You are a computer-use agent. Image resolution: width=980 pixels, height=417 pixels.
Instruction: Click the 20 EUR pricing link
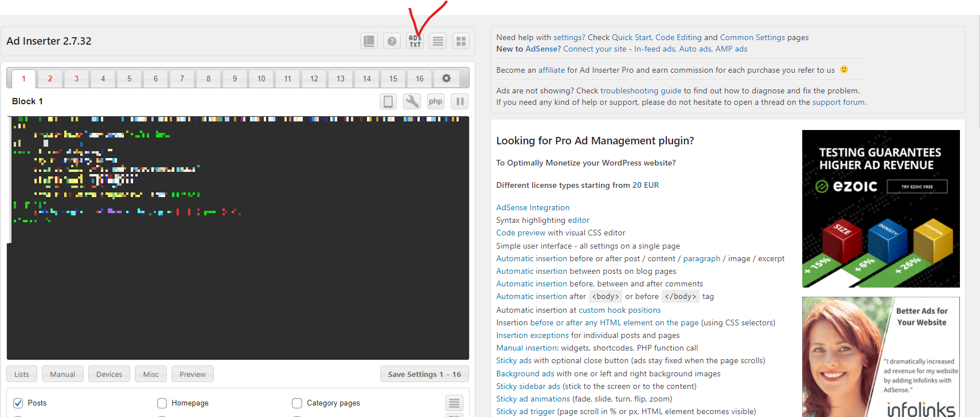click(x=646, y=185)
